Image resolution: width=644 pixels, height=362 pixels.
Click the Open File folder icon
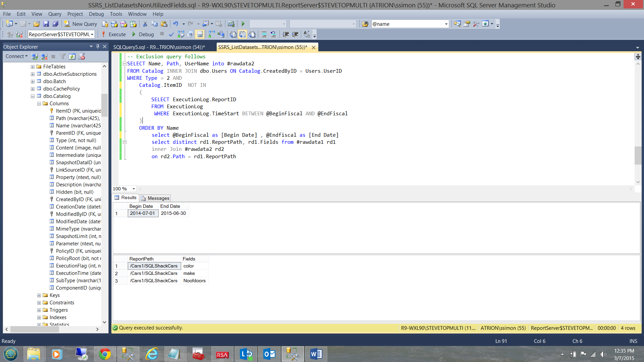coord(37,24)
